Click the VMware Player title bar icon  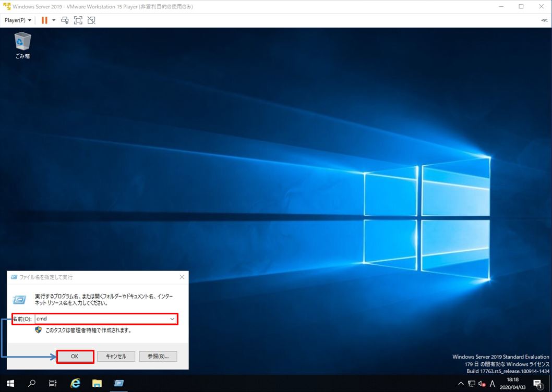point(7,6)
